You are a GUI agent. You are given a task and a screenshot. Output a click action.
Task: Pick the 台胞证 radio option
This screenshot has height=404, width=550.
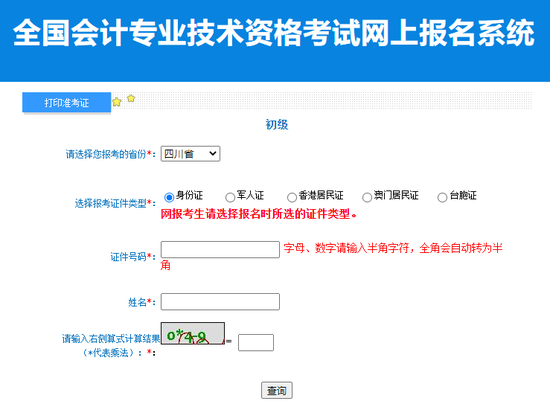click(x=442, y=197)
